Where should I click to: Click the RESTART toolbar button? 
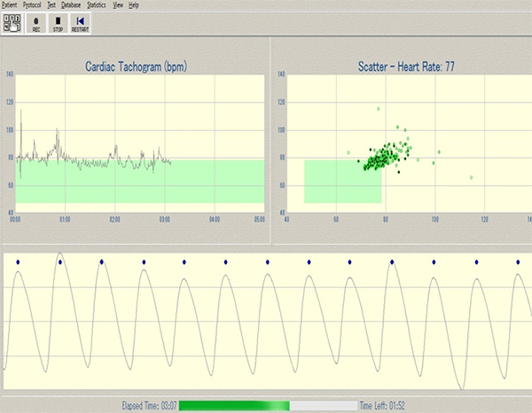pos(80,22)
